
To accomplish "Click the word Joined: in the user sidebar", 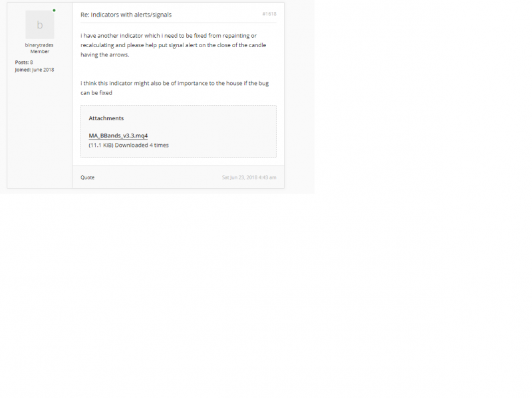I will click(x=23, y=70).
